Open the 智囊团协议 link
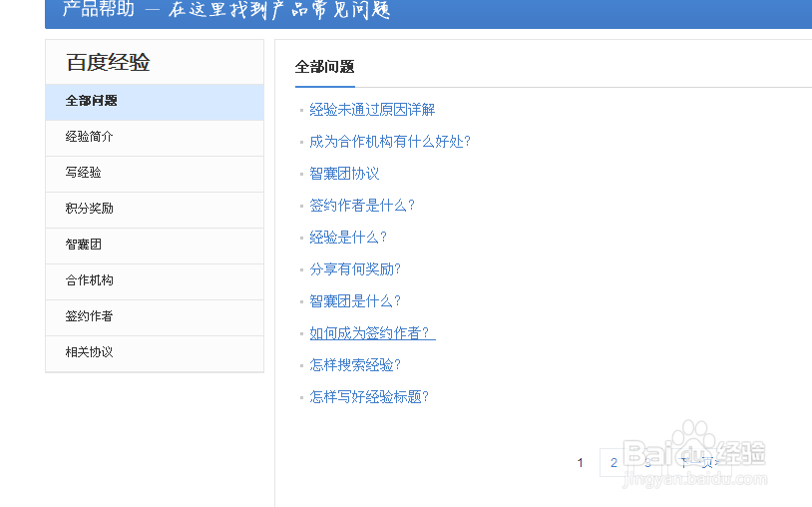 344,174
